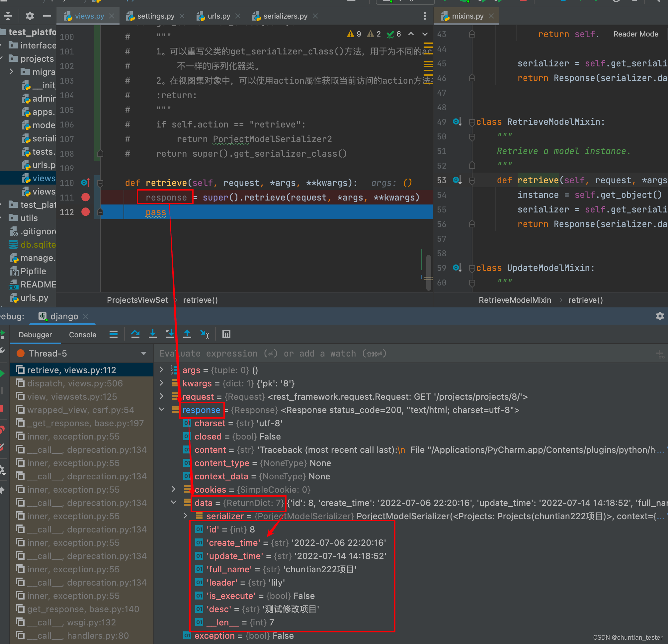Click the Run to Cursor icon
This screenshot has height=644, width=668.
(x=205, y=334)
